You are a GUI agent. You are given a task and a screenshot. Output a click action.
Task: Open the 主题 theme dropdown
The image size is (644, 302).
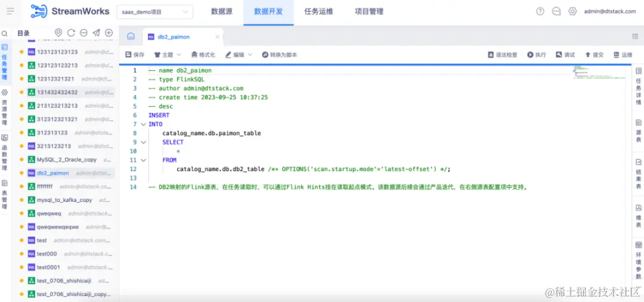click(x=168, y=55)
